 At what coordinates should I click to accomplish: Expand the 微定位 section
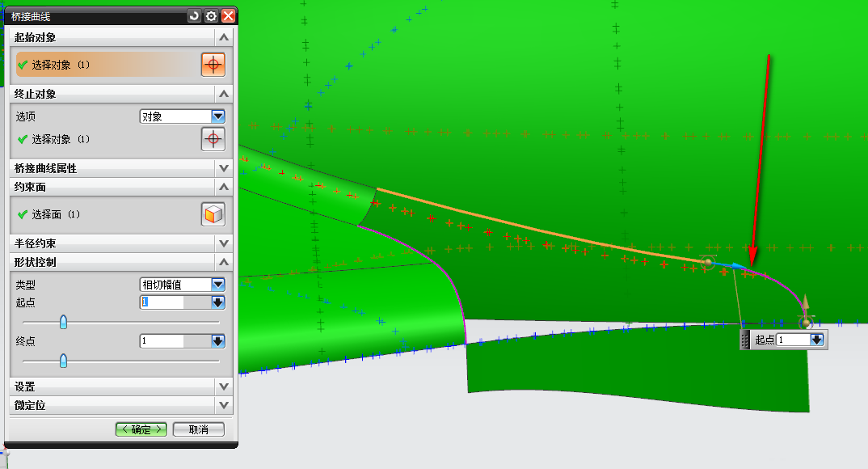(224, 405)
